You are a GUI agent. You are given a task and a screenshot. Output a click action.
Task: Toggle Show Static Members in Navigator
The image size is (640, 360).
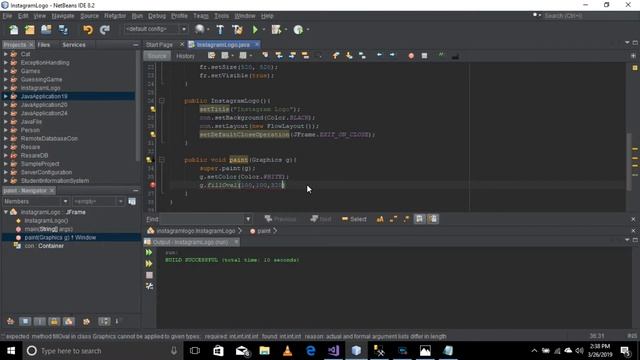pos(40,322)
